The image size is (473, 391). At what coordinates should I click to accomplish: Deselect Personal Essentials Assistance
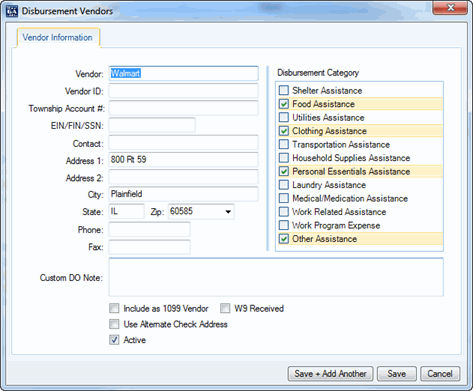point(284,171)
